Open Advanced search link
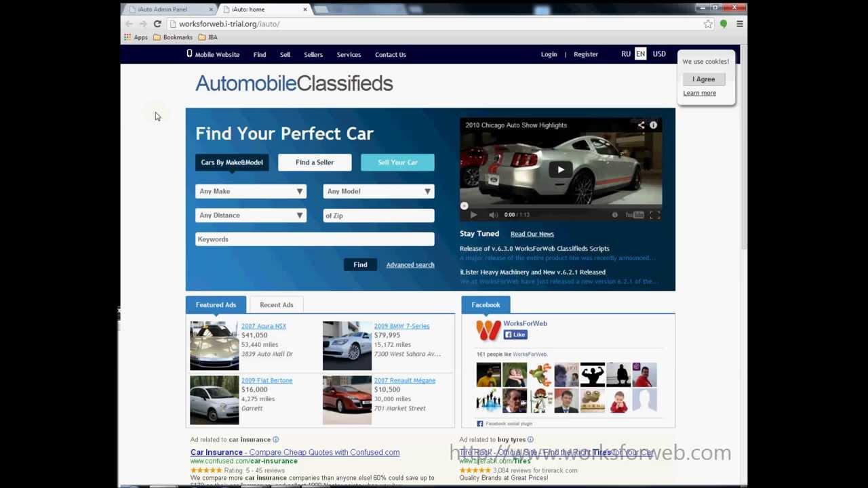 (410, 265)
